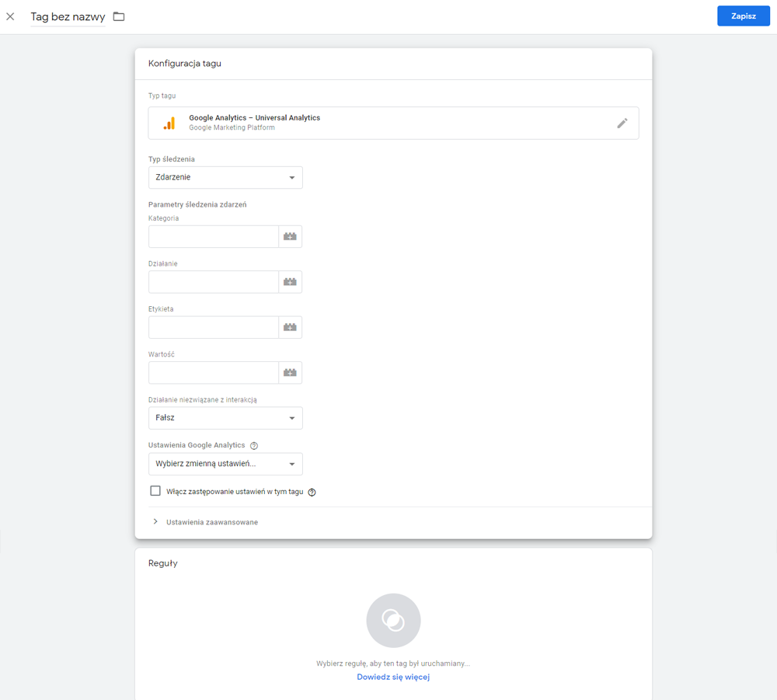Open the Typ śledzenia dropdown showing Zdarzenie
777x700 pixels.
point(225,177)
